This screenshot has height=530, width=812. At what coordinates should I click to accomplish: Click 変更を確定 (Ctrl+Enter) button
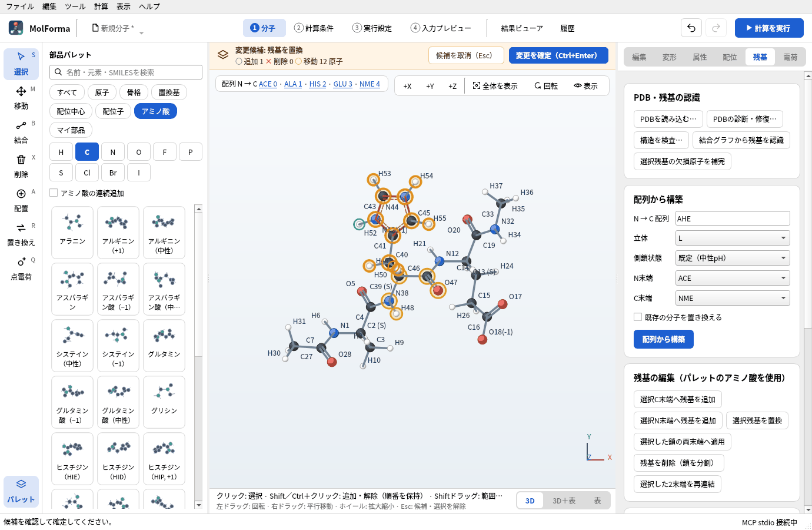[x=558, y=55]
